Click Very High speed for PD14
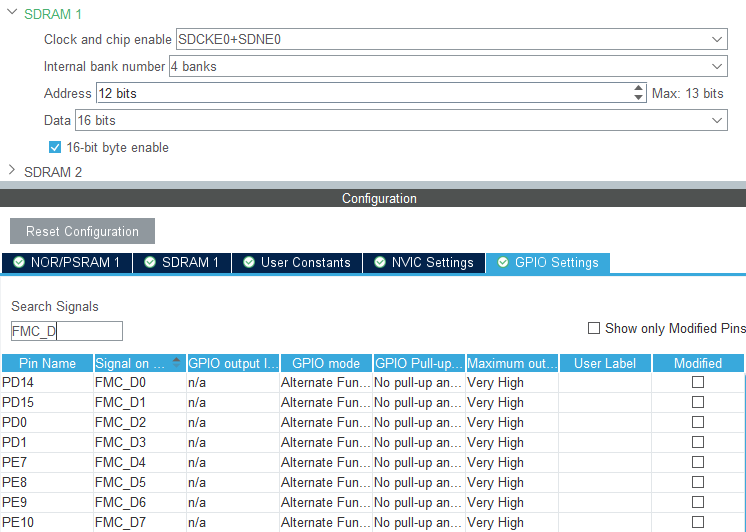 [x=512, y=382]
